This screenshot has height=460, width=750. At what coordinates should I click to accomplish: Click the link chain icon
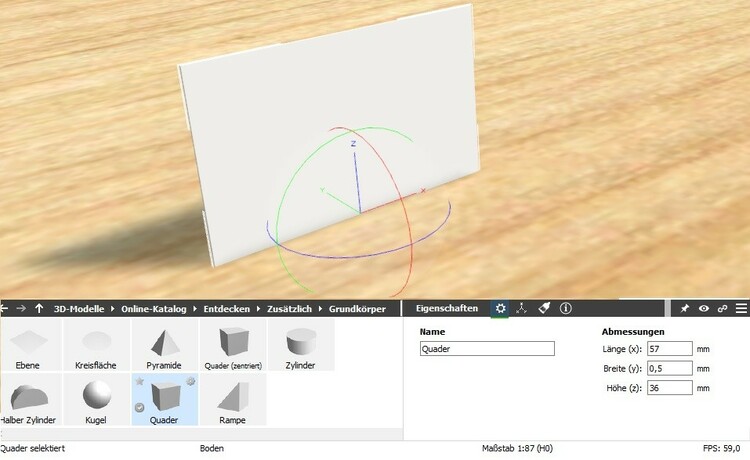[722, 308]
